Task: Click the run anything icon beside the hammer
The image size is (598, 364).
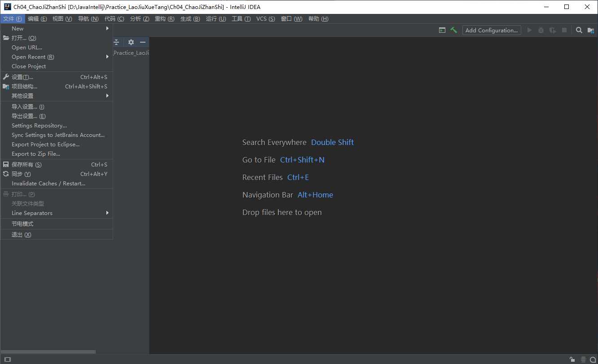Action: click(442, 30)
